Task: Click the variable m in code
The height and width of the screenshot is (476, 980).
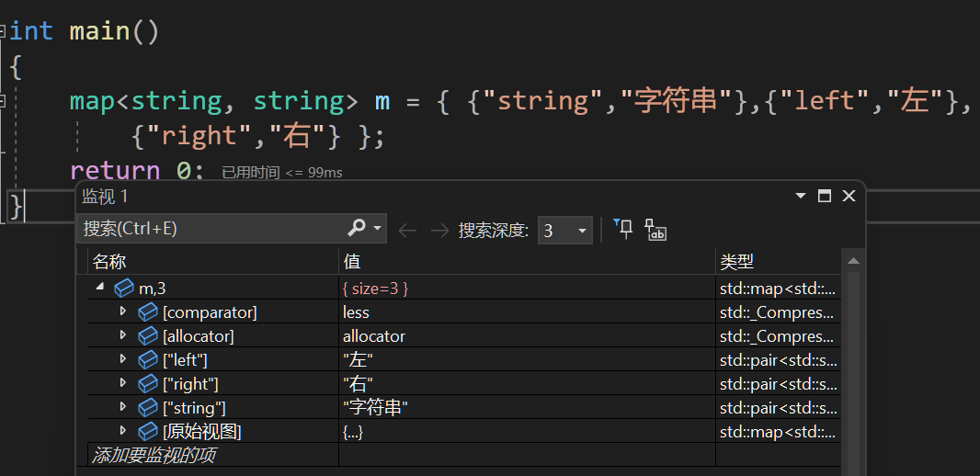Action: click(x=382, y=101)
